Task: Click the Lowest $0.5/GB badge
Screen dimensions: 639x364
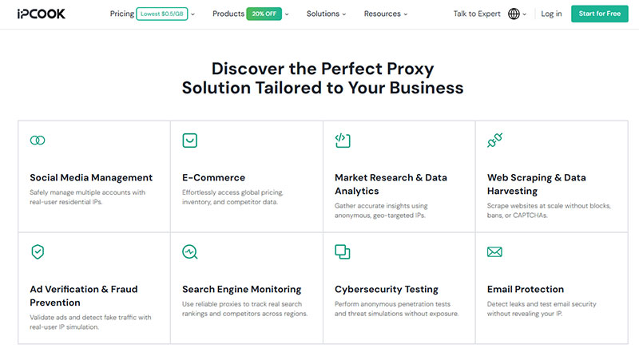Action: tap(162, 14)
